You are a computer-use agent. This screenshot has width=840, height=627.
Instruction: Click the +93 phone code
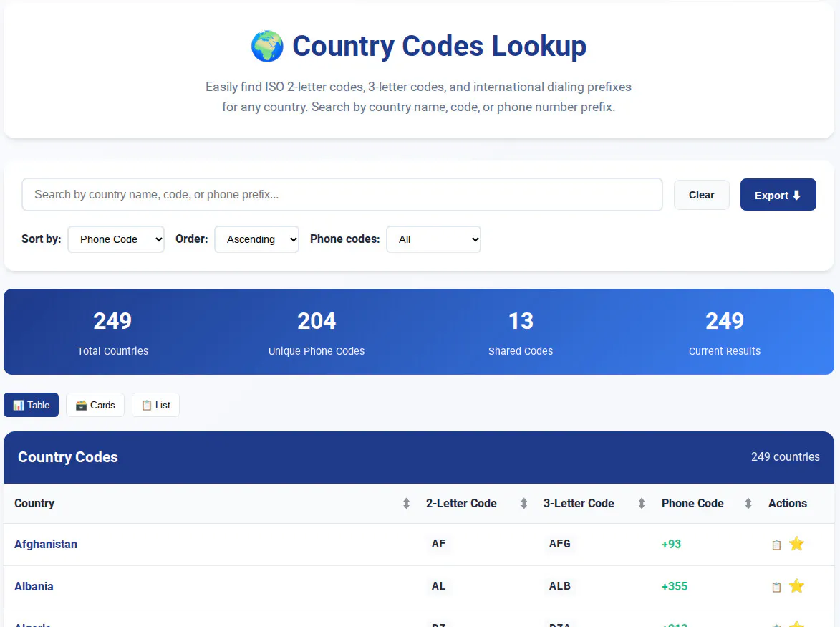pos(671,544)
